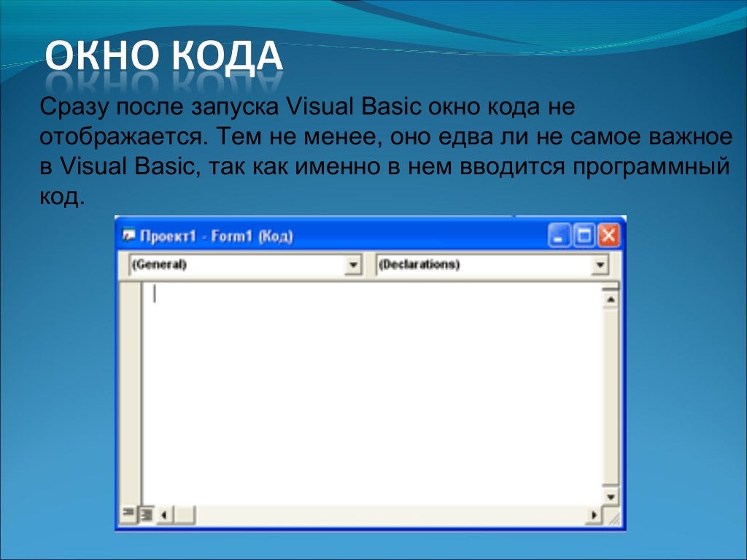Minimize the Form1 code window
This screenshot has height=560, width=747.
pos(558,236)
